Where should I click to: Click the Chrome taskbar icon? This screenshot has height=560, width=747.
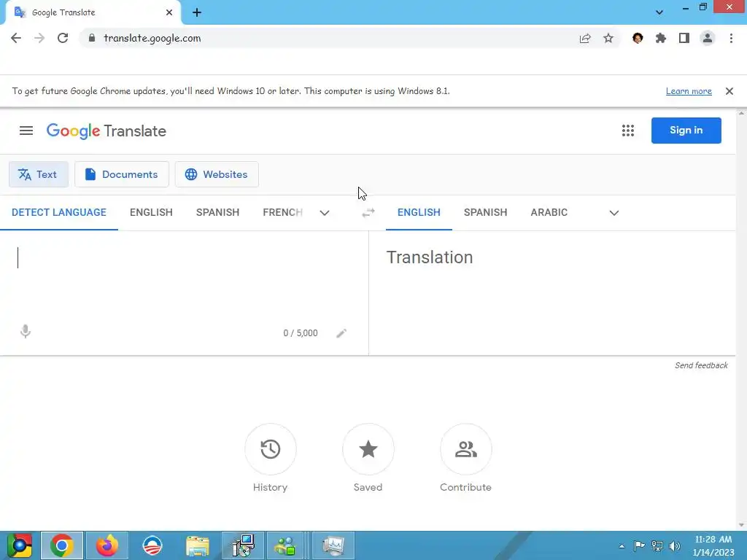pos(62,545)
